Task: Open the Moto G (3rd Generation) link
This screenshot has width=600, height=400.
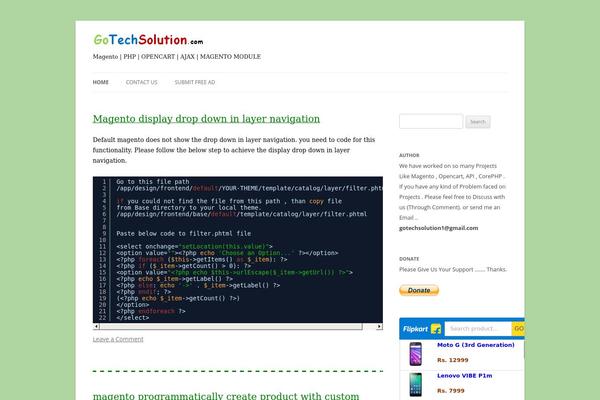Action: tap(476, 345)
